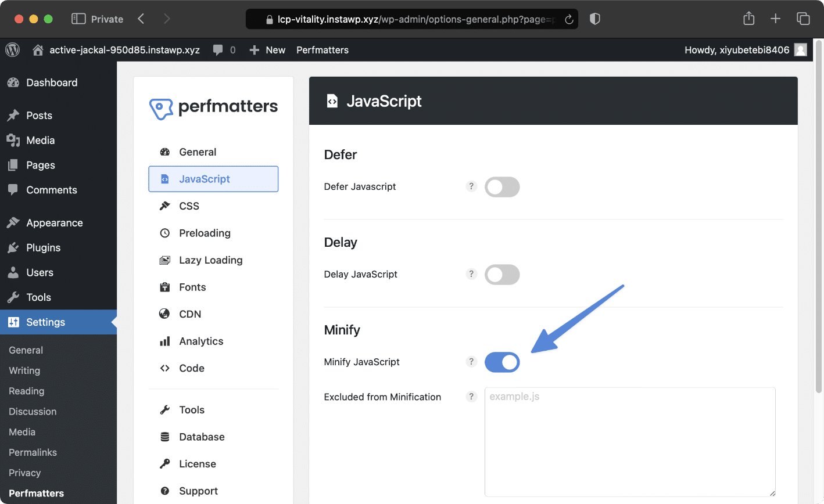
Task: Select the General settings icon in Perfmatters sidebar
Action: [x=166, y=152]
